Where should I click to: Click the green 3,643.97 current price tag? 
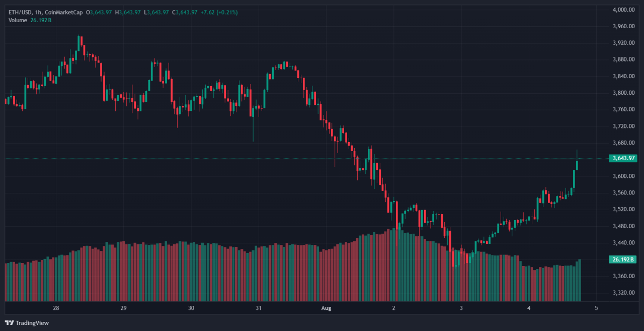click(623, 158)
